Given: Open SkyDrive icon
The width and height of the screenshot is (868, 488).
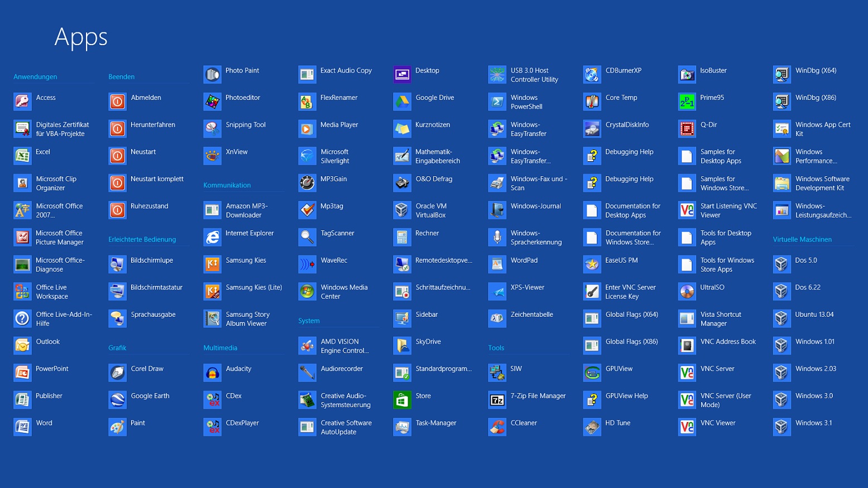Looking at the screenshot, I should (402, 346).
